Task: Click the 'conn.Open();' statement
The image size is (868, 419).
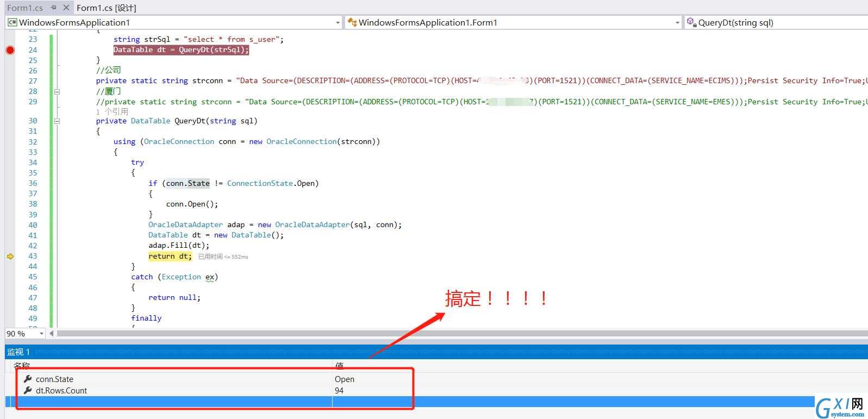Action: pyautogui.click(x=192, y=204)
